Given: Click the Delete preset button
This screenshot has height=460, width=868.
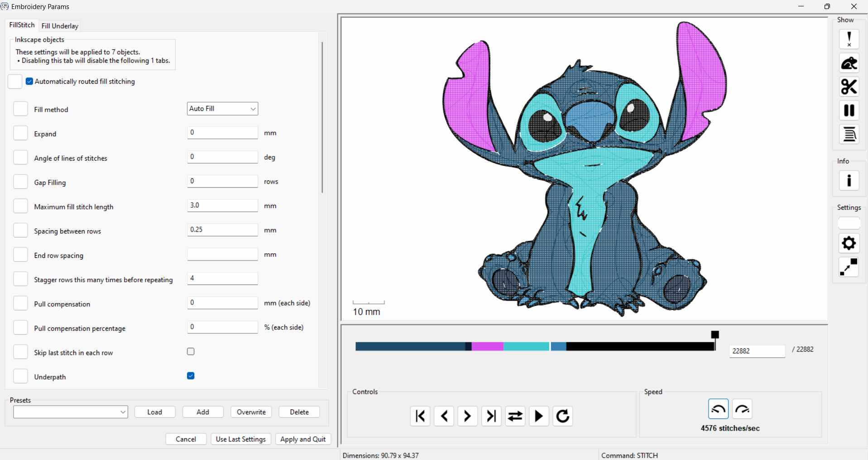Looking at the screenshot, I should (x=299, y=412).
